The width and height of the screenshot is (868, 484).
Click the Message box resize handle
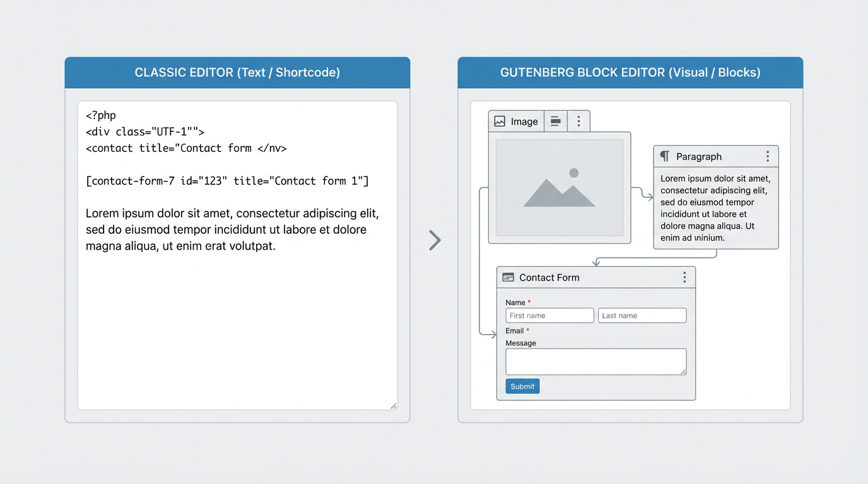coord(683,372)
